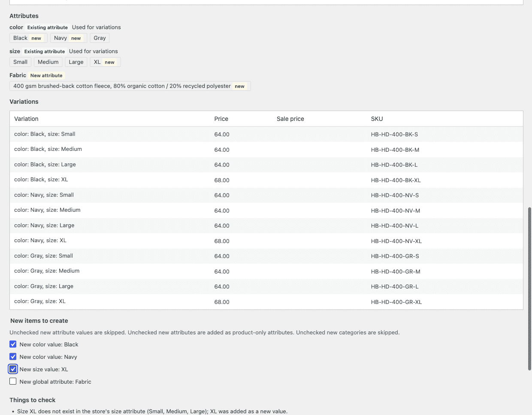
Task: Select row color: Navy, size: Large
Action: [x=266, y=226]
